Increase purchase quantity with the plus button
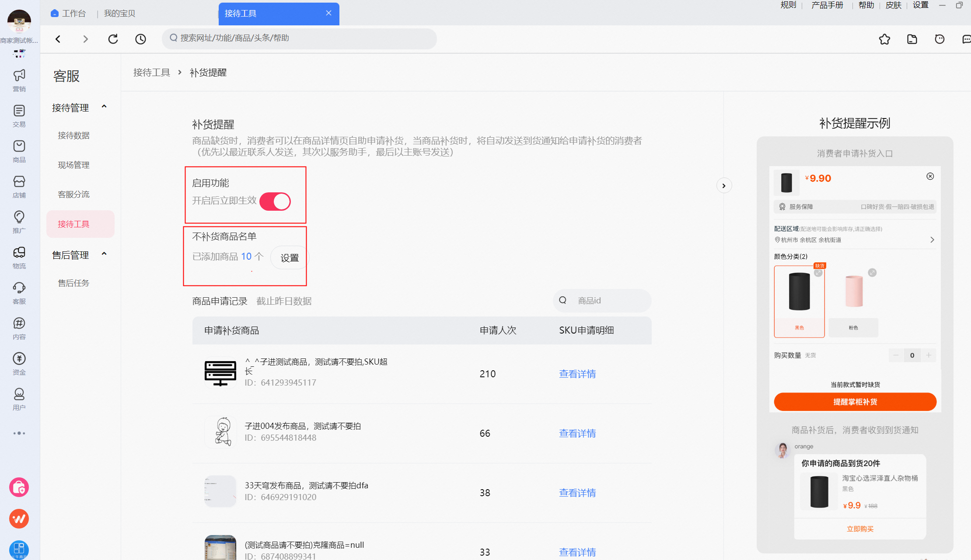 point(929,355)
